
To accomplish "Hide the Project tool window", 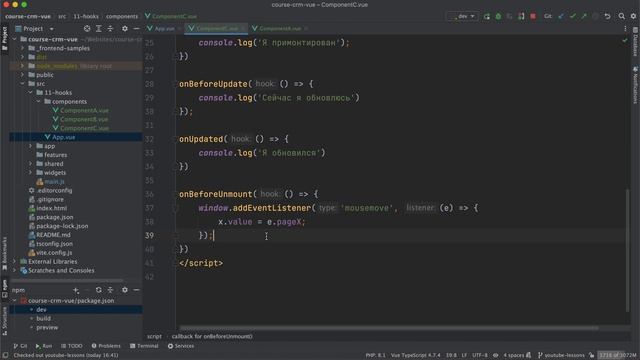I will point(136,29).
